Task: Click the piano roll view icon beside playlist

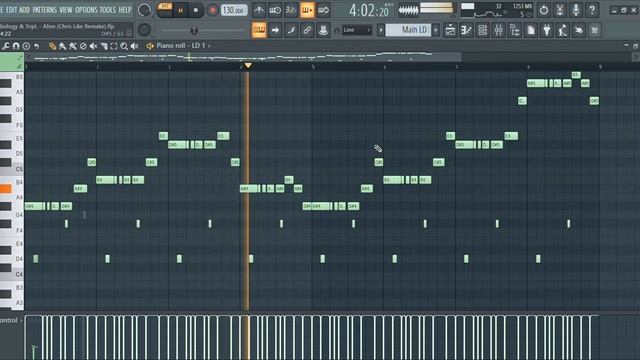Action: 466,30
